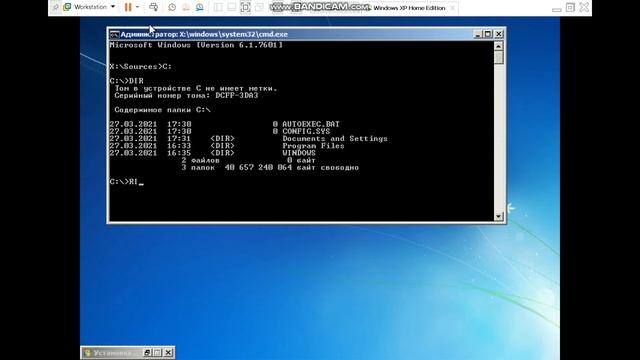The image size is (640, 360).
Task: Click the current C:\> prompt input line
Action: [127, 182]
